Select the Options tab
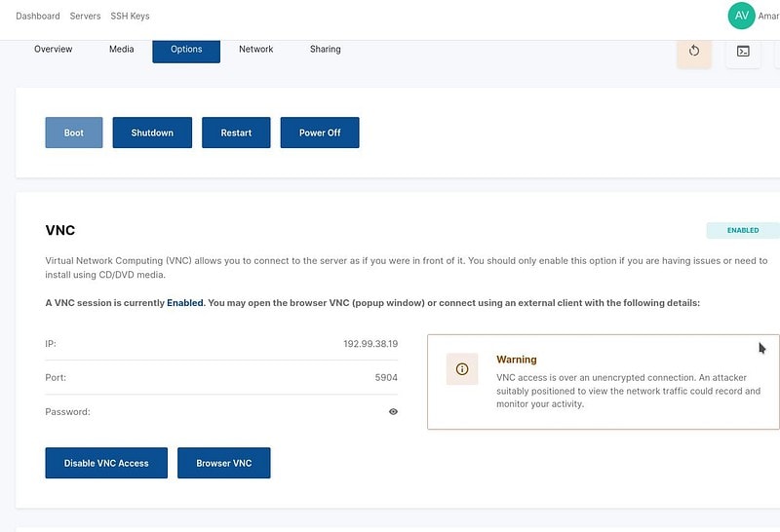 pos(186,51)
